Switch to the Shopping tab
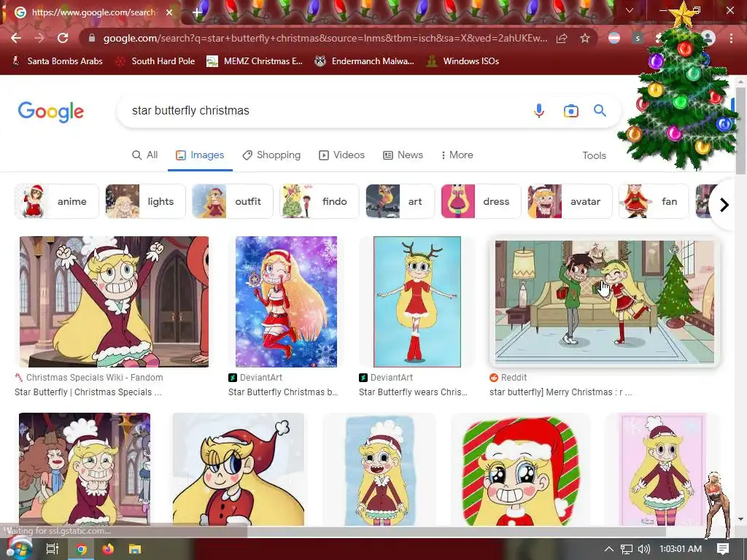This screenshot has height=560, width=747. [x=271, y=155]
